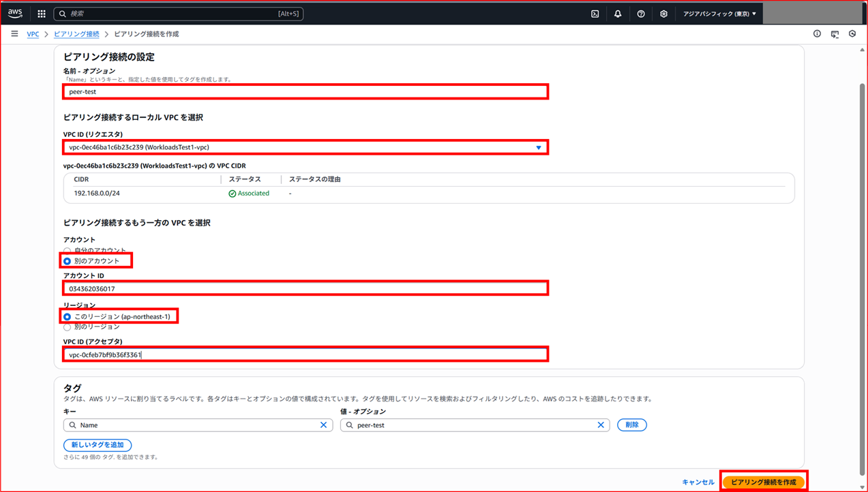Click the keyboard shortcuts icon top right
The height and width of the screenshot is (492, 868).
click(835, 33)
